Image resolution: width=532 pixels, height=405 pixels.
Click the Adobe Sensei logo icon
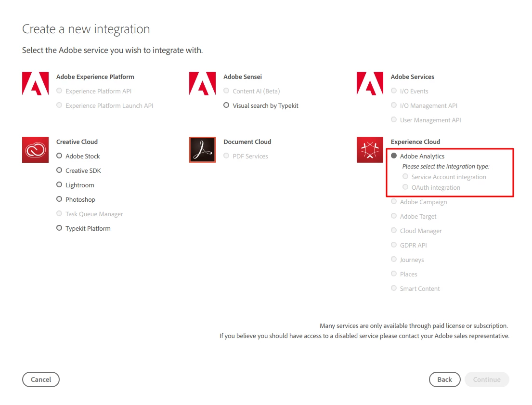tap(202, 83)
